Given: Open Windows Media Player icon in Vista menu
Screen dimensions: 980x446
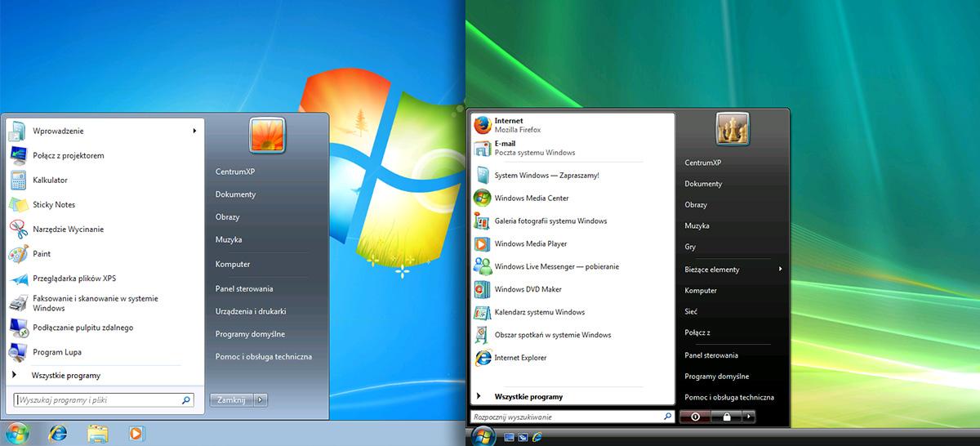Looking at the screenshot, I should coord(482,243).
